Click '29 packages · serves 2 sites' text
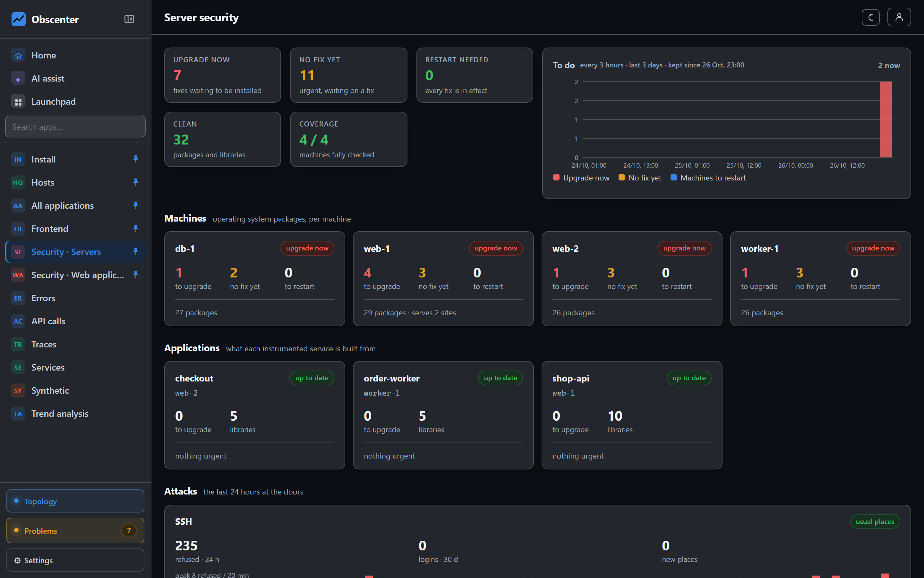This screenshot has height=578, width=924. pyautogui.click(x=410, y=313)
